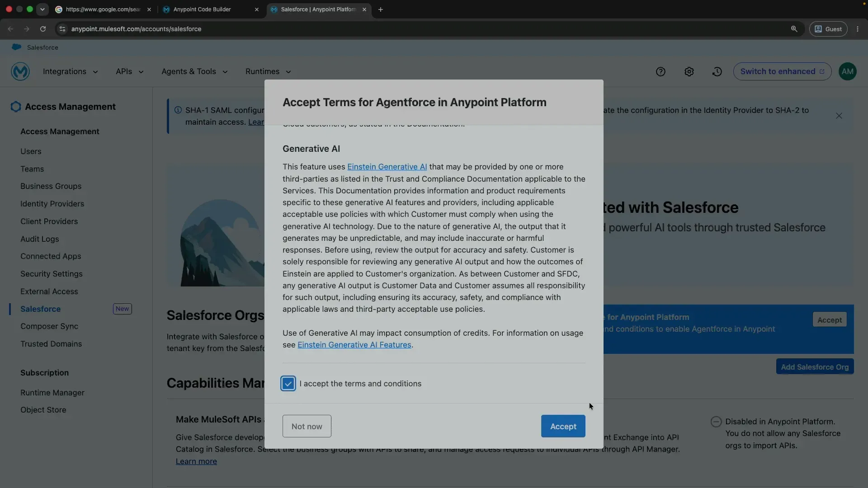Close the Google search tab
Viewport: 868px width, 488px height.
(149, 9)
